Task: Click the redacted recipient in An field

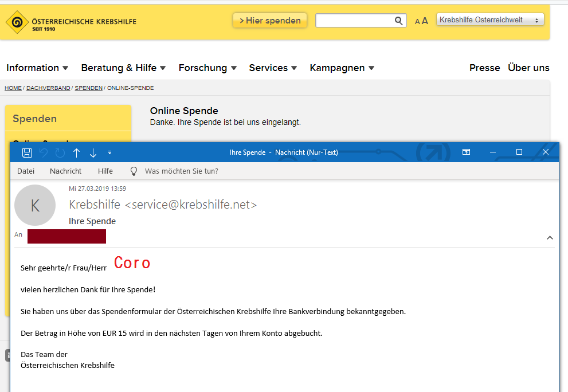Action: (x=66, y=236)
